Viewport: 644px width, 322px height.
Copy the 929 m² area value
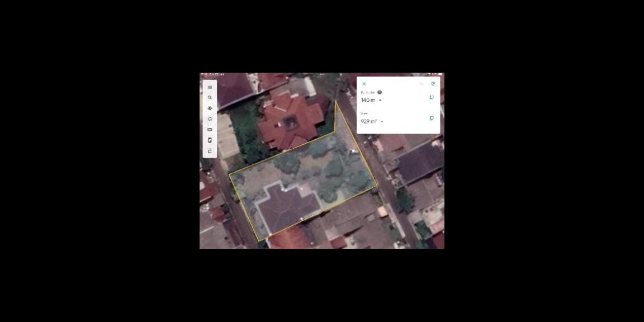coord(432,119)
